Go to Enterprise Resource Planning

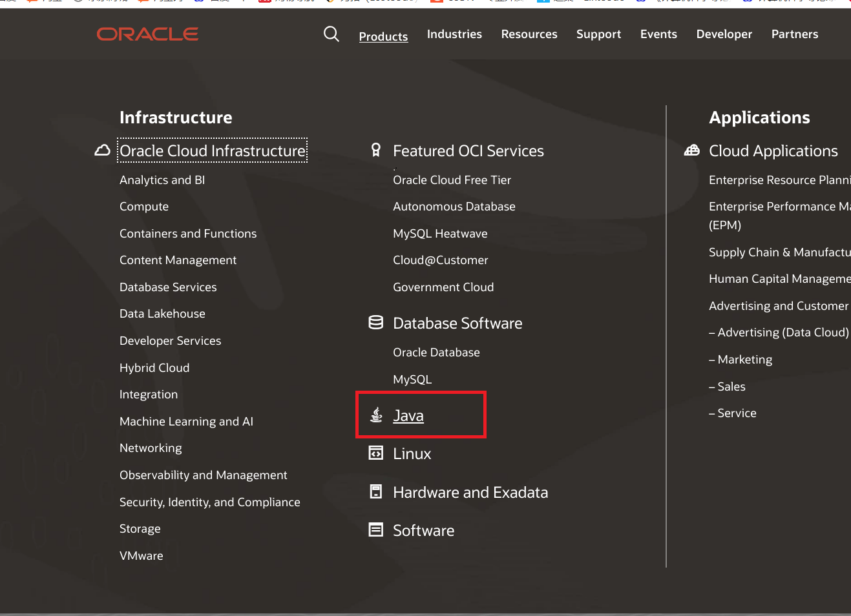(x=780, y=180)
